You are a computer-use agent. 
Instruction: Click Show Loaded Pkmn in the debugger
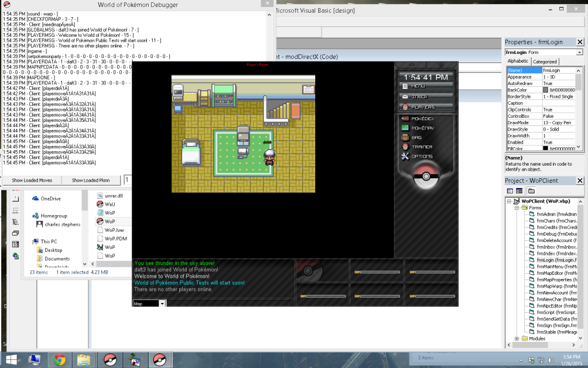coord(91,180)
